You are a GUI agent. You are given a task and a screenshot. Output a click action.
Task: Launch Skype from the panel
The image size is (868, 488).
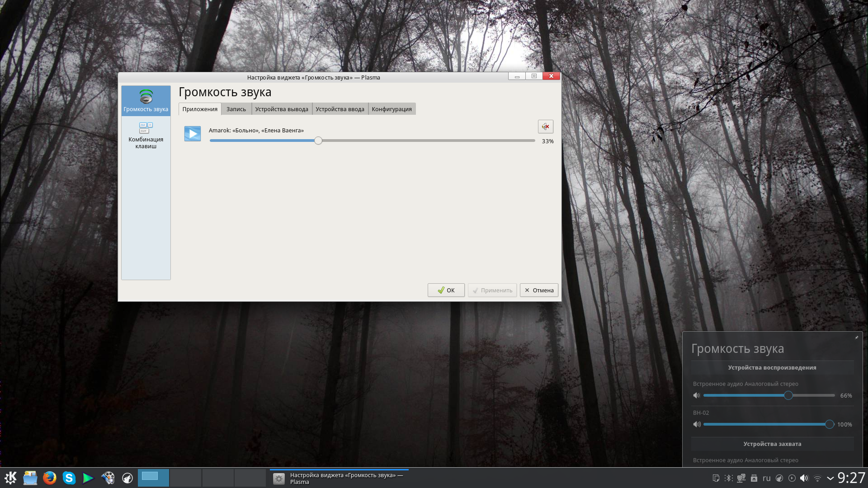click(69, 478)
